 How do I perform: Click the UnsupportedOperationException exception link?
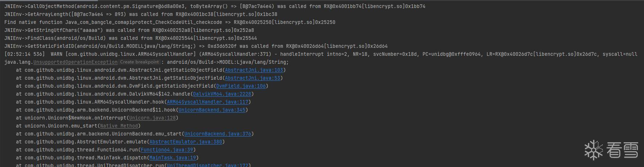click(76, 62)
